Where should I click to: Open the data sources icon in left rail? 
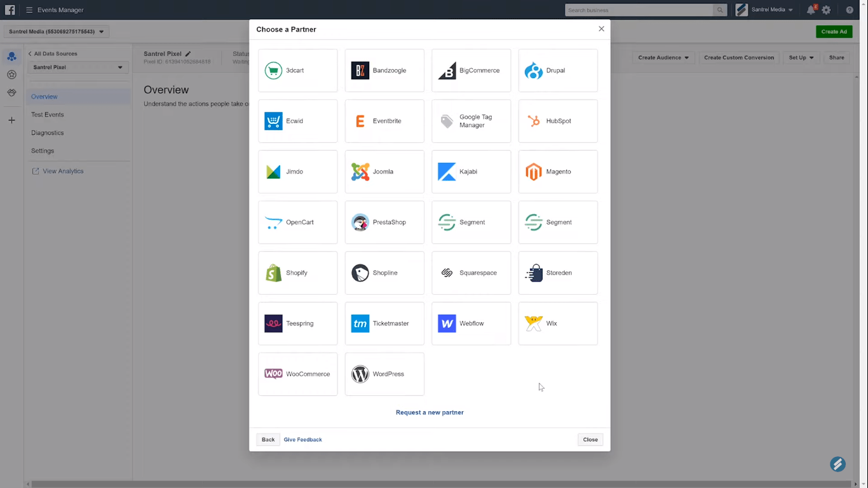11,57
